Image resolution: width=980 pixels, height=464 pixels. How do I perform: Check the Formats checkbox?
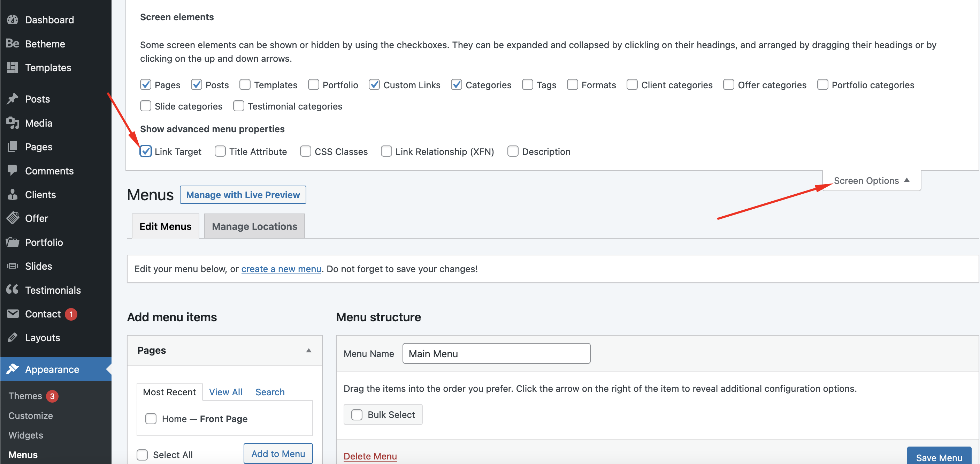(x=573, y=84)
